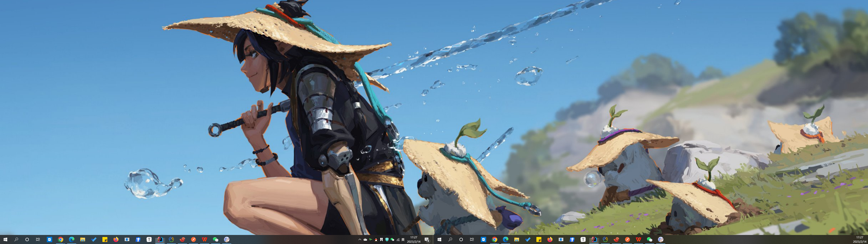Open the Start menu on the right monitor
The height and width of the screenshot is (244, 868).
pyautogui.click(x=439, y=240)
